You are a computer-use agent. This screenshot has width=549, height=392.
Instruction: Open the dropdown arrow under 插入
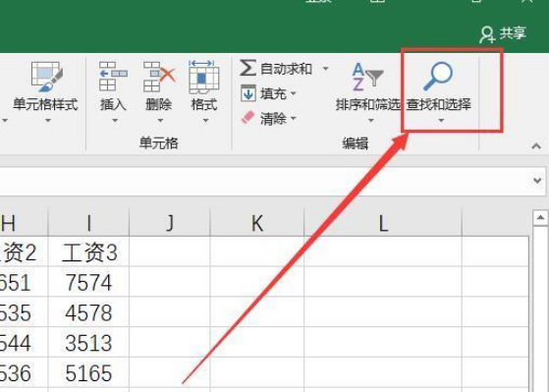click(115, 120)
